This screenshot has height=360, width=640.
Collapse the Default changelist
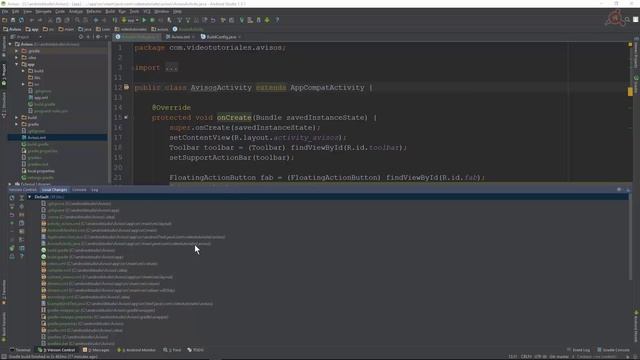[29, 197]
